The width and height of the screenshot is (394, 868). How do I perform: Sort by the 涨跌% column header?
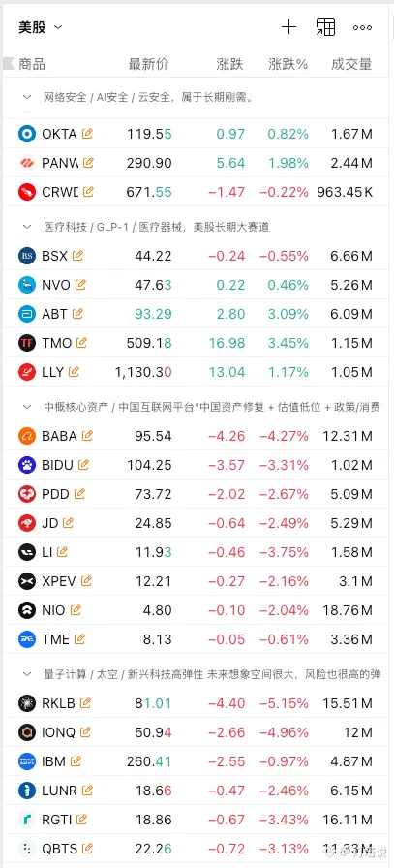tap(288, 64)
